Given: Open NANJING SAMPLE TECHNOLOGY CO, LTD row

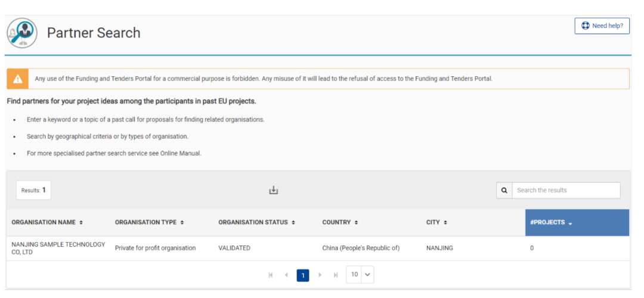Looking at the screenshot, I should tap(58, 248).
